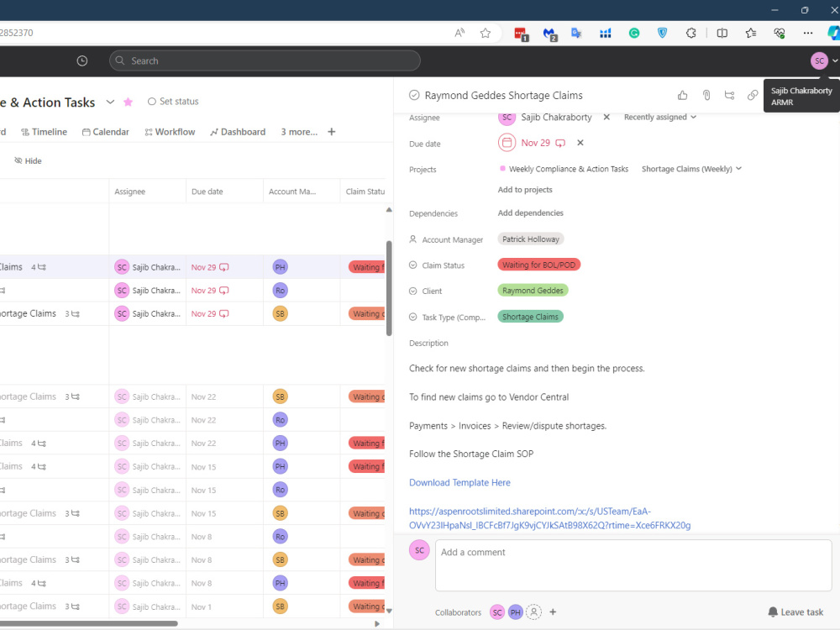Click Add to projects
840x630 pixels.
click(x=525, y=190)
